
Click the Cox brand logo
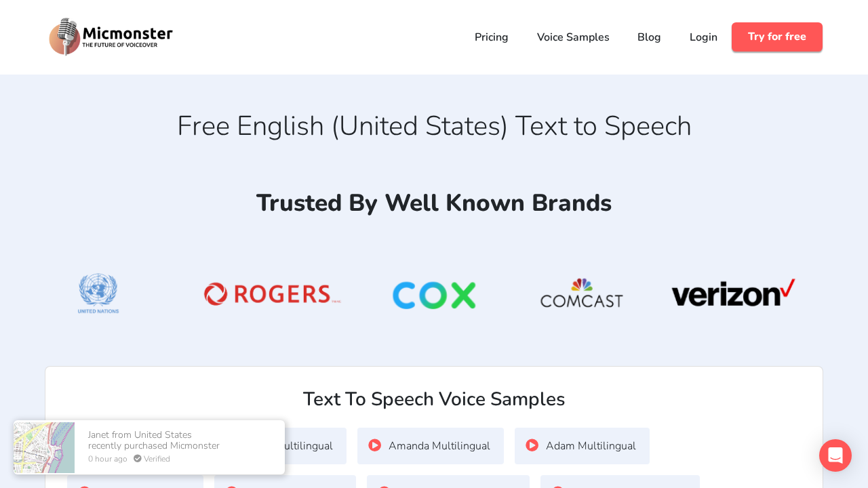click(434, 296)
